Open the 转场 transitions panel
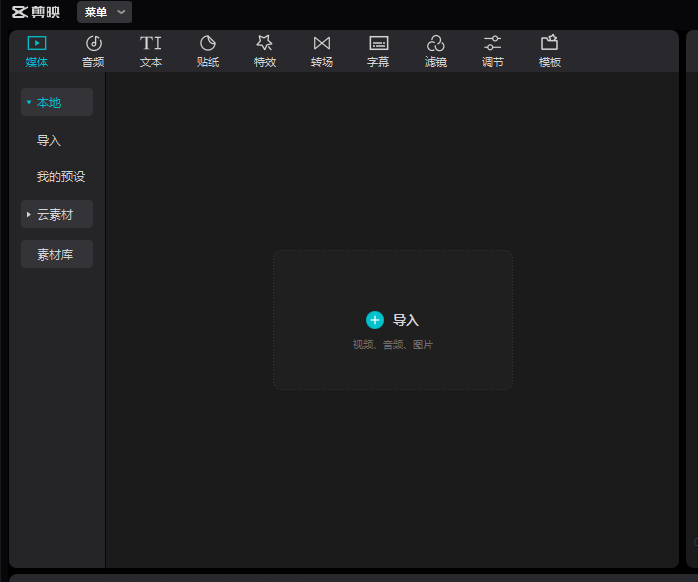Image resolution: width=698 pixels, height=582 pixels. 321,43
